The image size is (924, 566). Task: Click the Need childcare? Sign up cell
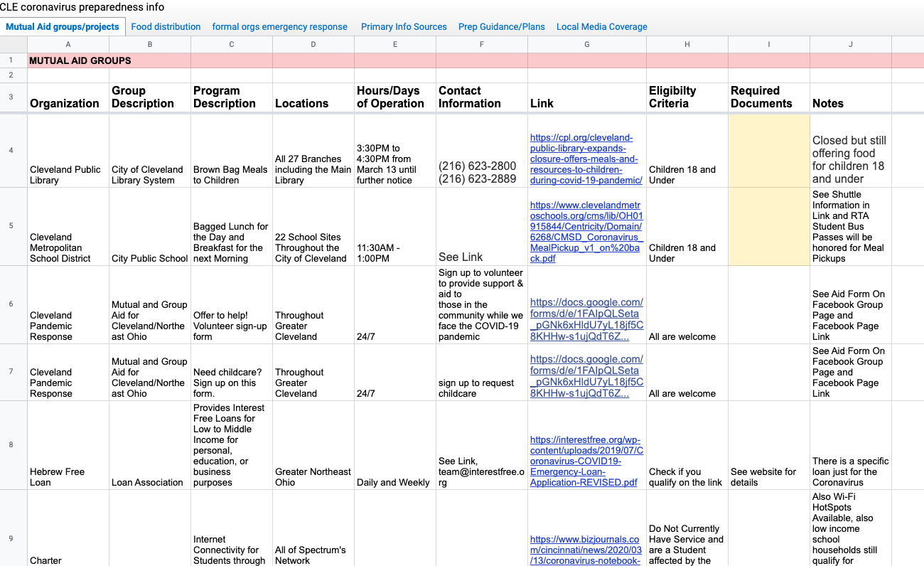click(232, 373)
